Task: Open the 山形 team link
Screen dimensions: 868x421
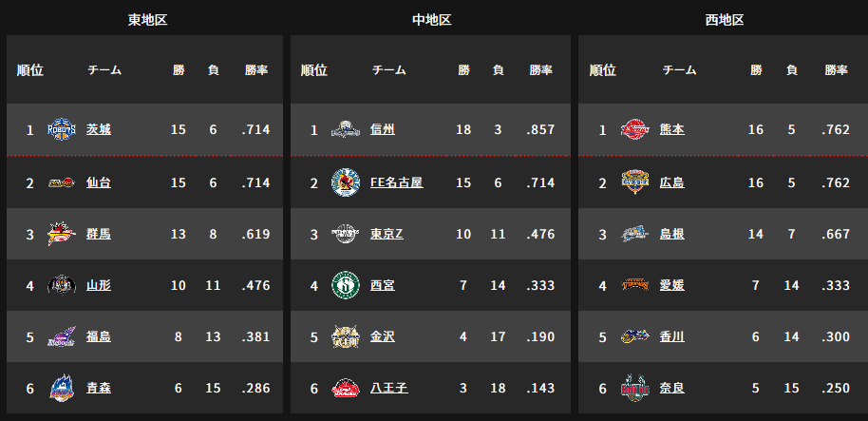Action: click(99, 284)
